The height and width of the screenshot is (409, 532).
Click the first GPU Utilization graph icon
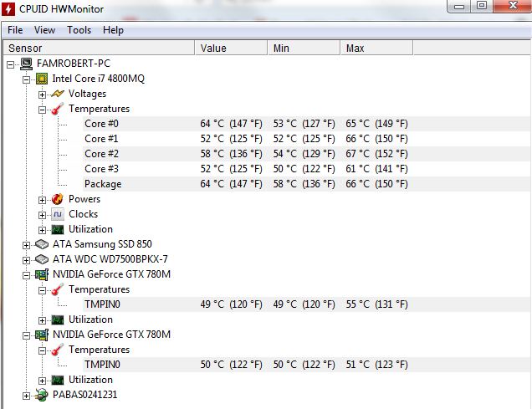coord(58,320)
